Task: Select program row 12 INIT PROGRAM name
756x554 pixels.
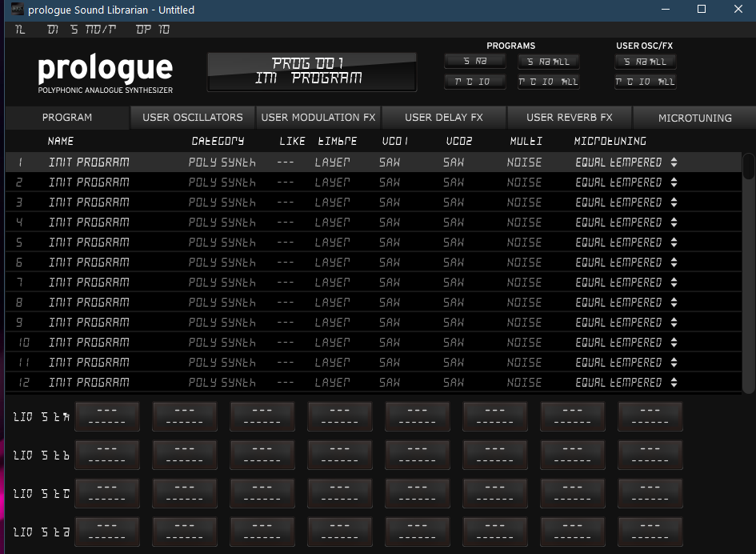Action: (89, 382)
